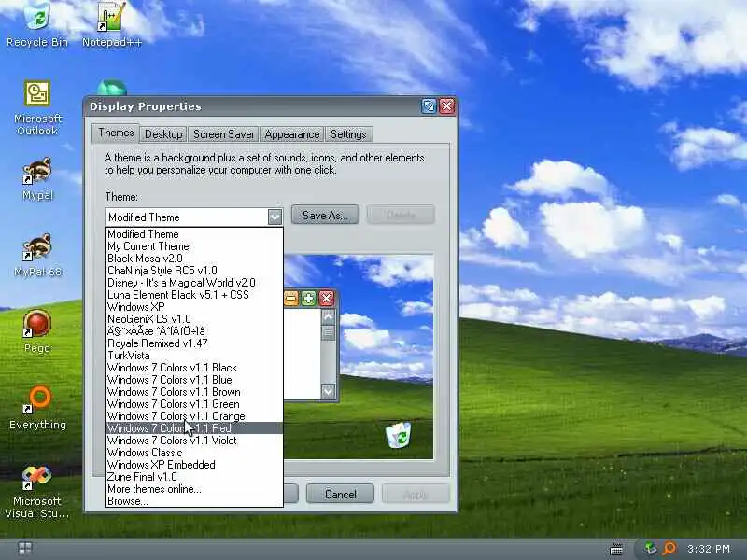Launch the Everything search shortcut
747x560 pixels.
coord(37,408)
